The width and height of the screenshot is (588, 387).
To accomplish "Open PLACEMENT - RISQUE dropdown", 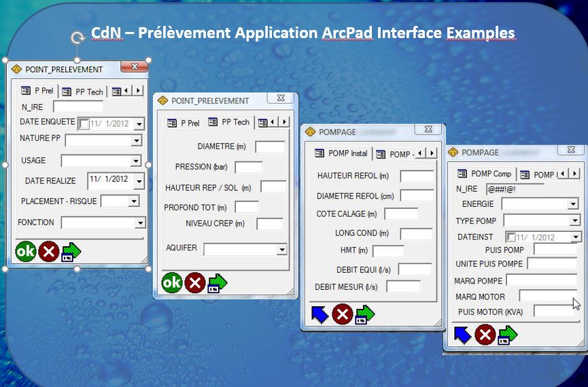I will coord(134,201).
